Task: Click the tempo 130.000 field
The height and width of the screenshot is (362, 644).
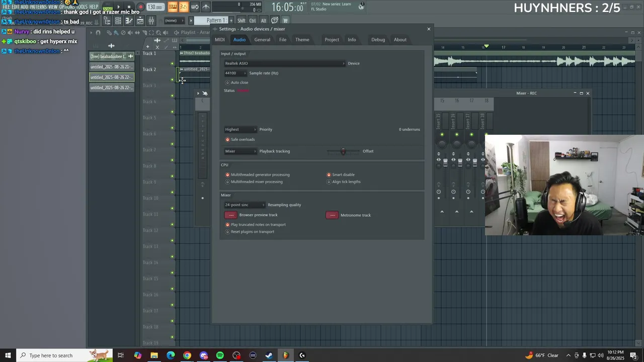Action: pyautogui.click(x=155, y=7)
